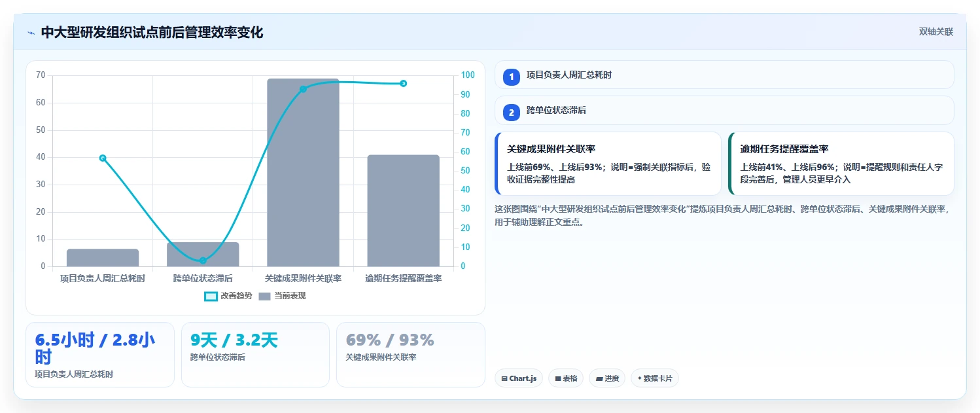
Task: Click the 69% / 93% stat card
Action: point(411,355)
